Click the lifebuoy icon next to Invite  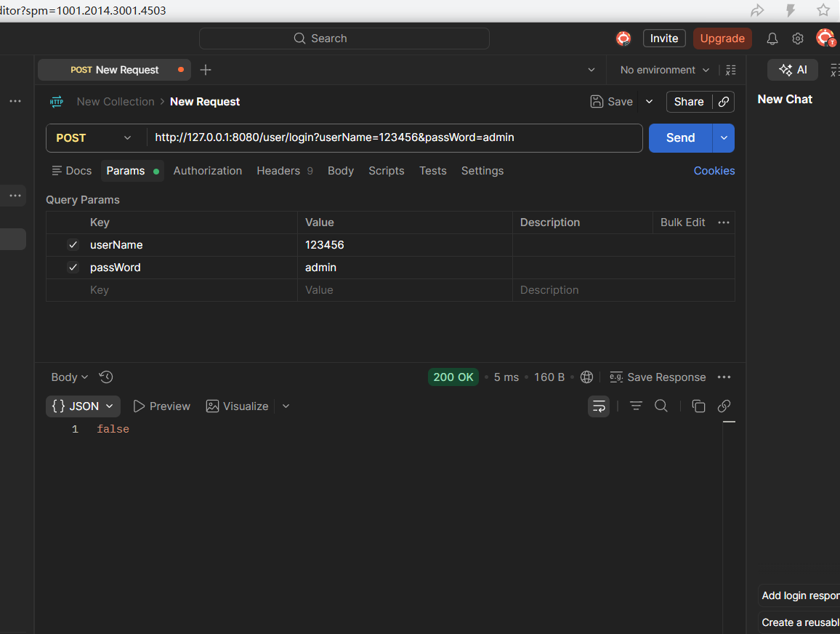(x=623, y=39)
